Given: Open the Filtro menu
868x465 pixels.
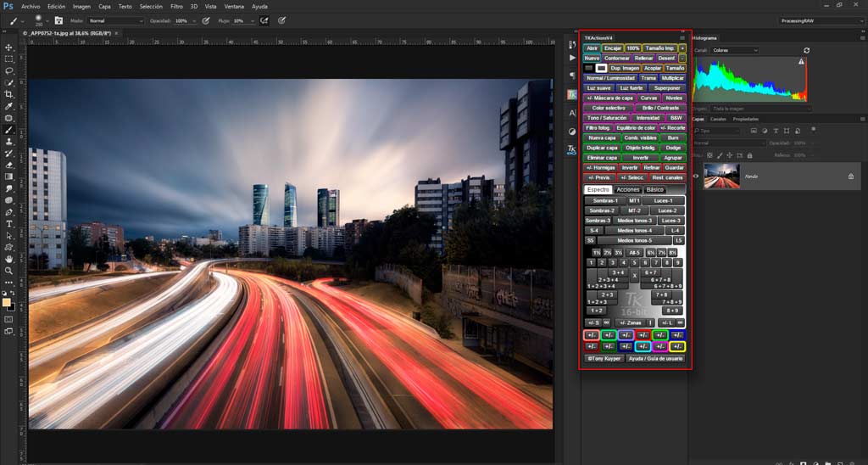Looking at the screenshot, I should coord(176,7).
